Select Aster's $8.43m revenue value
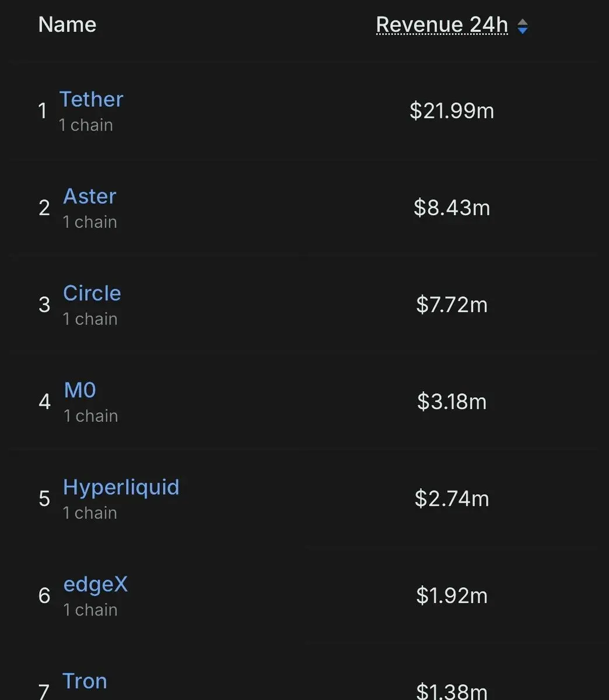 [x=452, y=208]
